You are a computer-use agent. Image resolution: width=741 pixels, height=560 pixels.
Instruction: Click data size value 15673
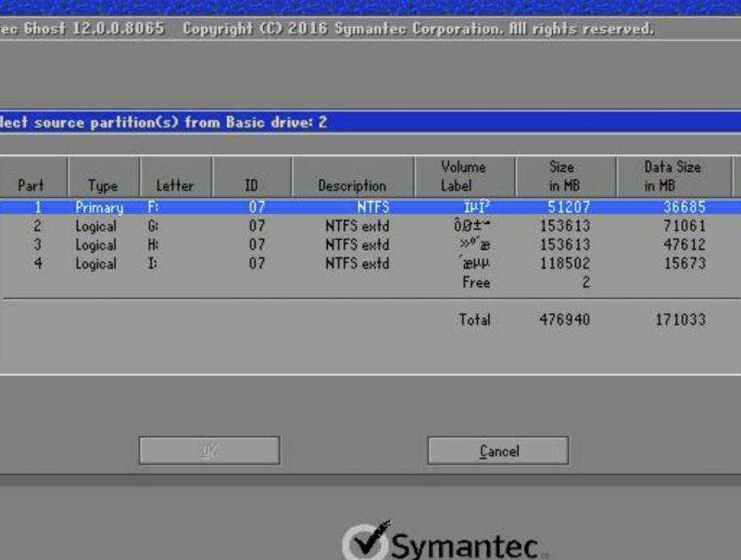pos(684,264)
